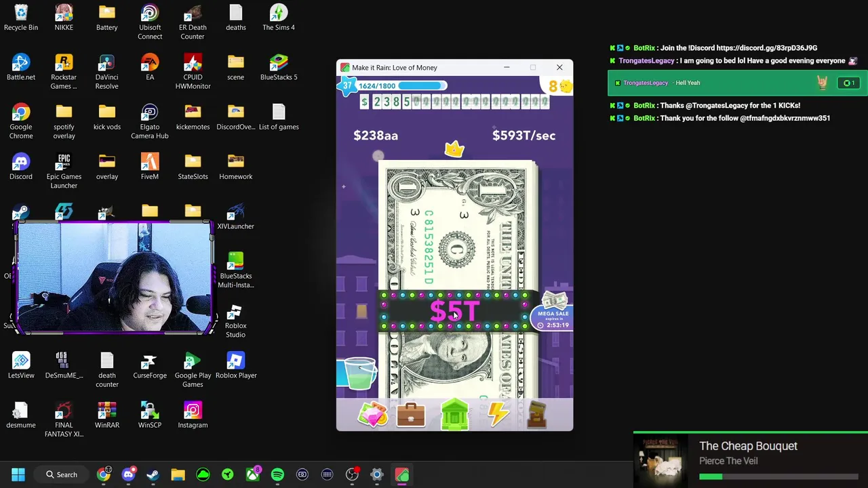Open the brown briefcase business menu
The image size is (868, 488).
[411, 415]
